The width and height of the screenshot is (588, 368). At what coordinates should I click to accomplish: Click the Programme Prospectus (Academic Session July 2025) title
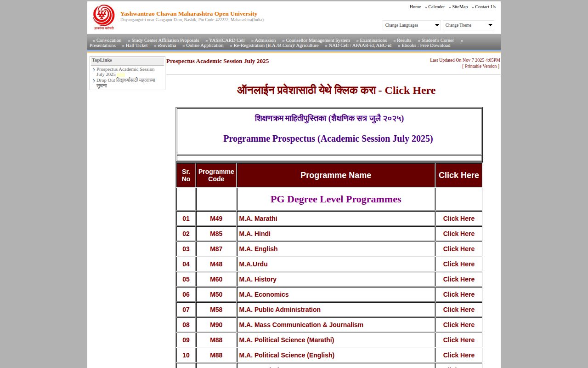328,138
